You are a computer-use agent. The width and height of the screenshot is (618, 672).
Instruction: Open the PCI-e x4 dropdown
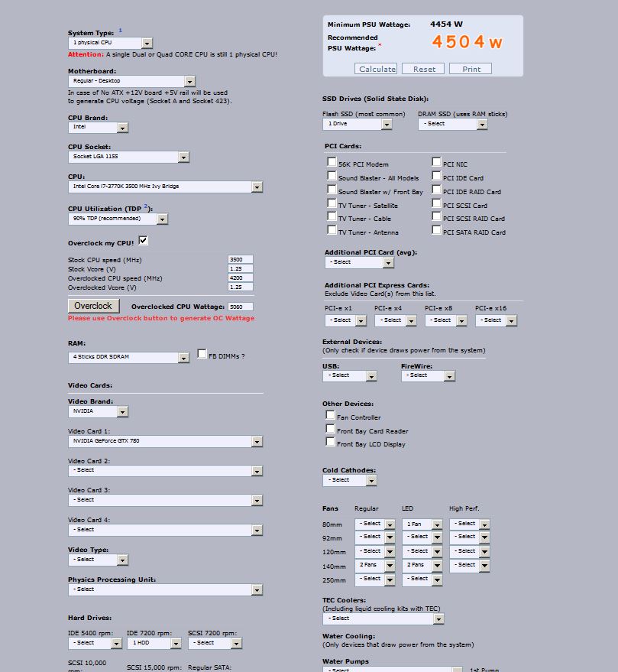click(395, 320)
